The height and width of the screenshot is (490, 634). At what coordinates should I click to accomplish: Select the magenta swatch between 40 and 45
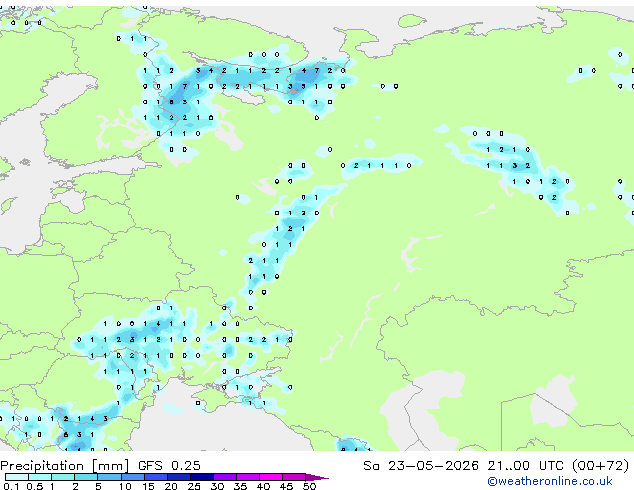tap(271, 477)
